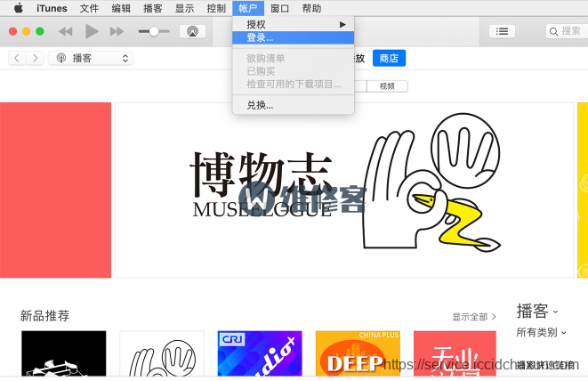
Task: Open the black podcast cover thumbnail
Action: 64,353
